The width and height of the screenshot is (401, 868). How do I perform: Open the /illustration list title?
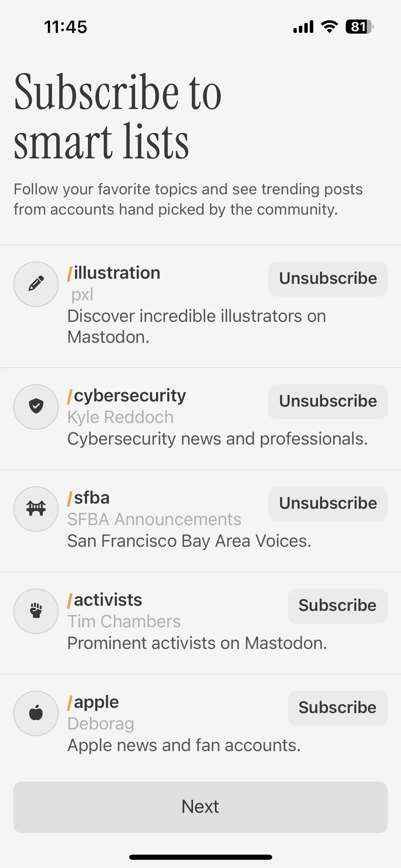[x=114, y=273]
